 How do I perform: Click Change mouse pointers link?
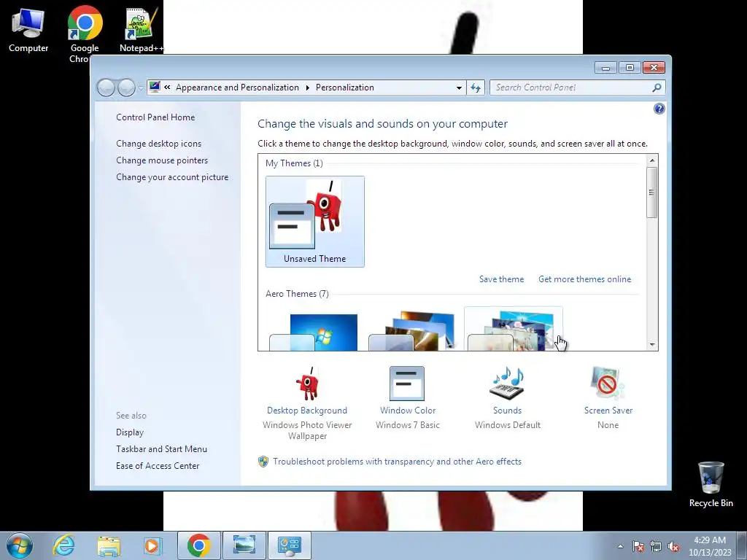click(162, 160)
